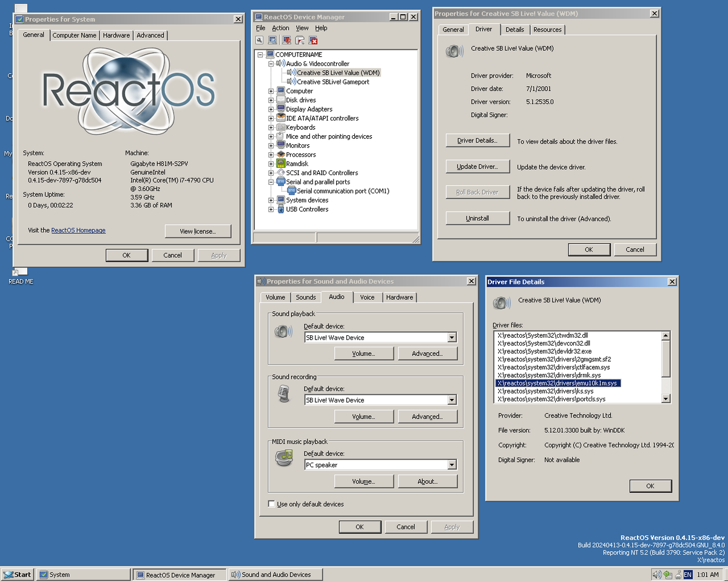Viewport: 728px width, 582px height.
Task: Open the View menu in Device Manager
Action: tap(302, 28)
